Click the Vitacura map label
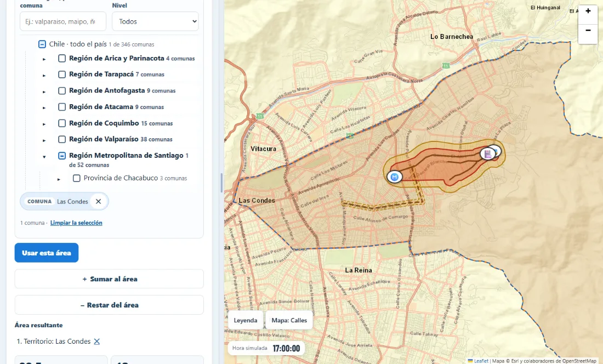 tap(264, 149)
